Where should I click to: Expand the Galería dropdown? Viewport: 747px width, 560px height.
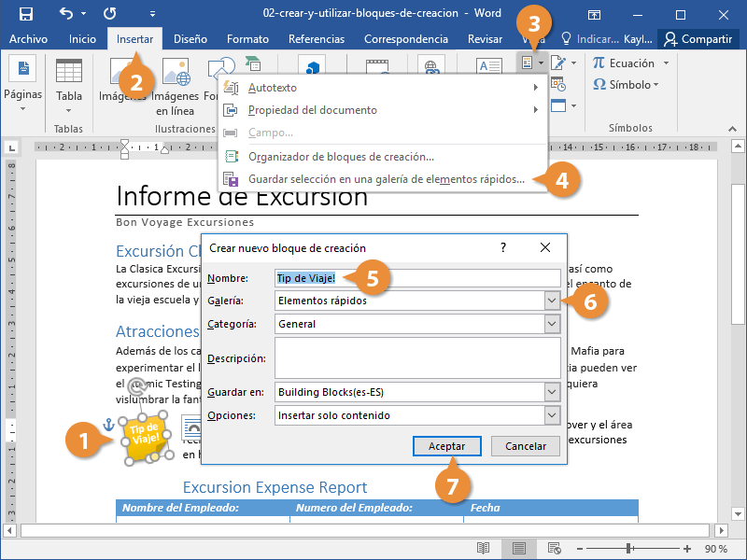(552, 301)
